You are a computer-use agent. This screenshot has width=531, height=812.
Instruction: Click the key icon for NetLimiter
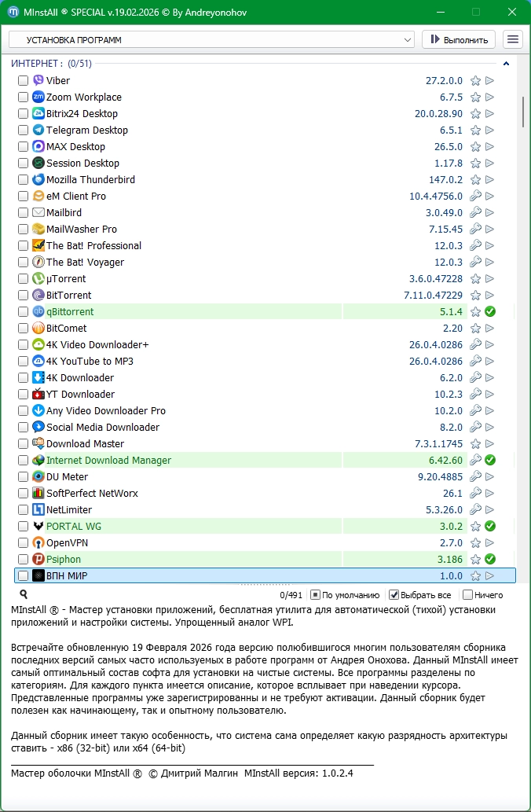475,509
